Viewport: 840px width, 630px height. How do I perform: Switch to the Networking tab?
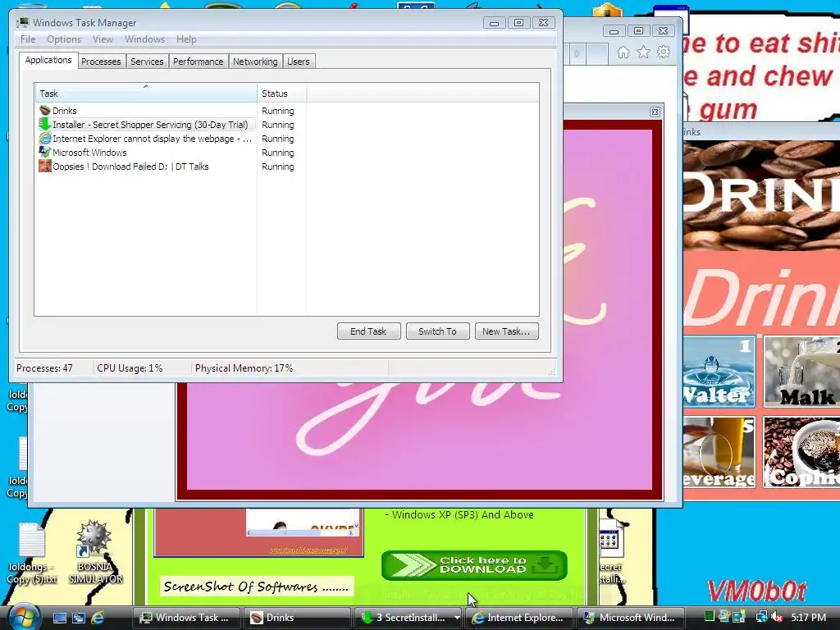tap(255, 62)
